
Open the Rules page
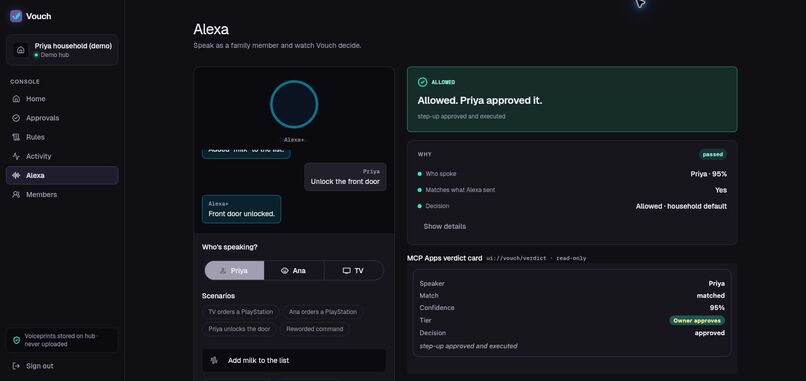pos(62,137)
